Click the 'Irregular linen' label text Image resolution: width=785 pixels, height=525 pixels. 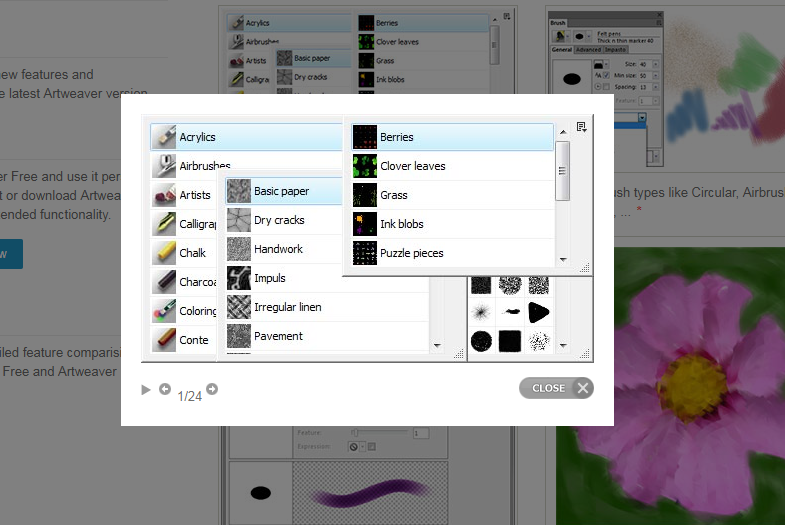click(x=288, y=307)
